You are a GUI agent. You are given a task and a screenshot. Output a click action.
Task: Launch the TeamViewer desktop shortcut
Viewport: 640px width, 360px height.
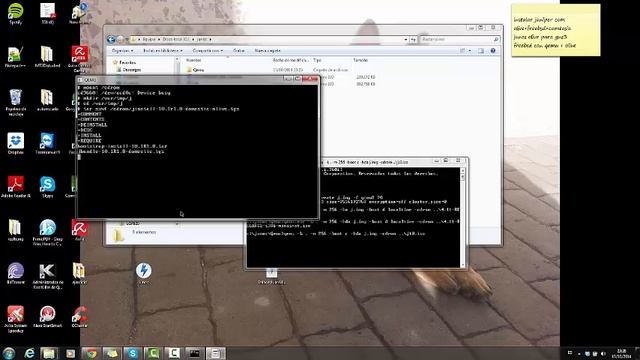(47, 143)
